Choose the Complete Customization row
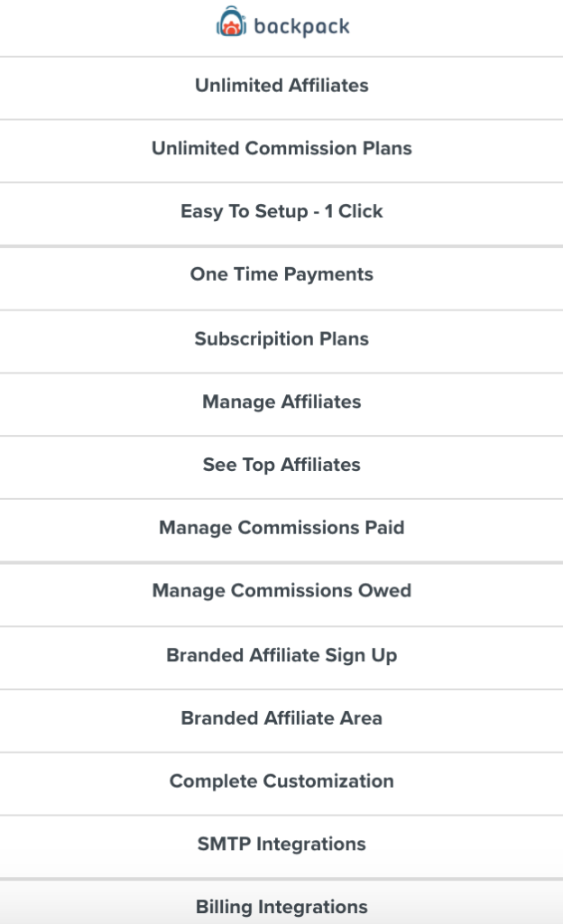 (281, 784)
